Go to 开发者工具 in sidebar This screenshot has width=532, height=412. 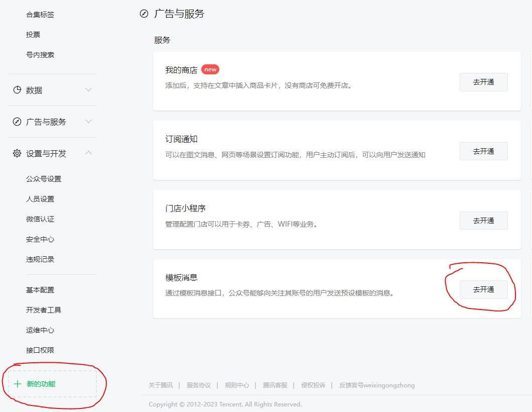point(44,310)
